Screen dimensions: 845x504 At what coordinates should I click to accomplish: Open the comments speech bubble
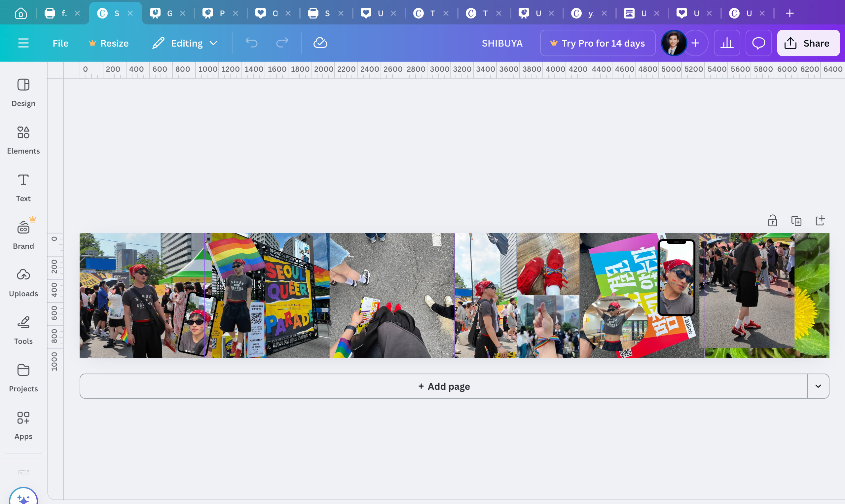pos(758,43)
